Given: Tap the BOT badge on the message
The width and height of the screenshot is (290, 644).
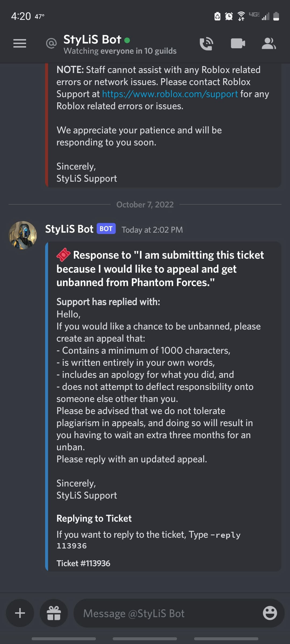Looking at the screenshot, I should point(106,229).
